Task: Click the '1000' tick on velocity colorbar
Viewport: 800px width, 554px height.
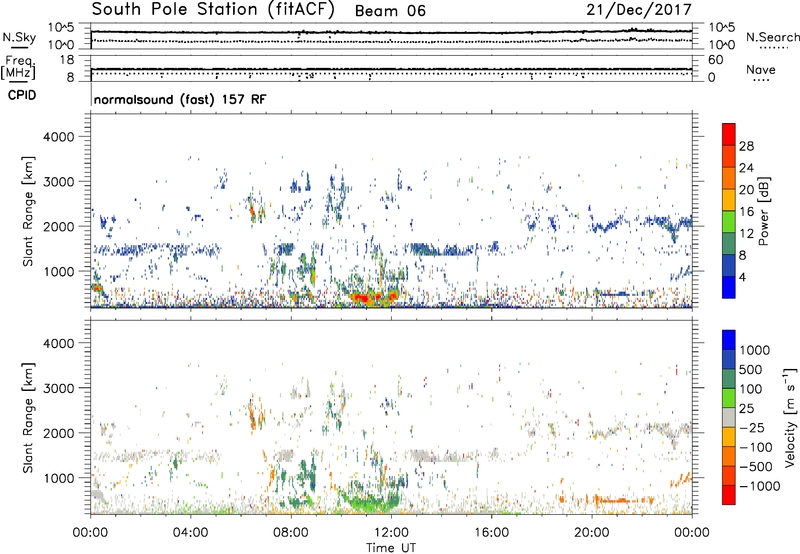Action: (754, 350)
